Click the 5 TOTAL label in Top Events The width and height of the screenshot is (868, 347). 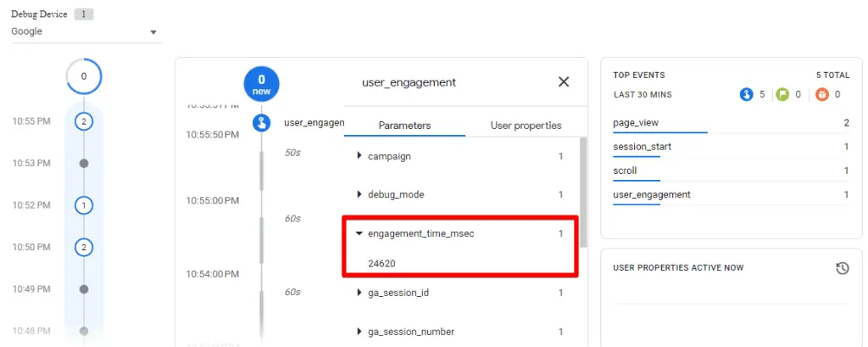click(x=832, y=75)
